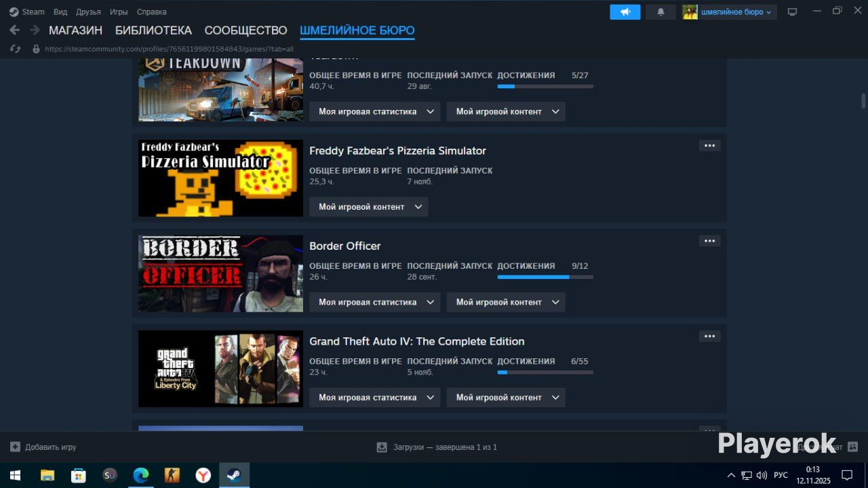868x488 pixels.
Task: Expand GTA IV's Моя игровая статистика dropdown
Action: click(x=375, y=397)
